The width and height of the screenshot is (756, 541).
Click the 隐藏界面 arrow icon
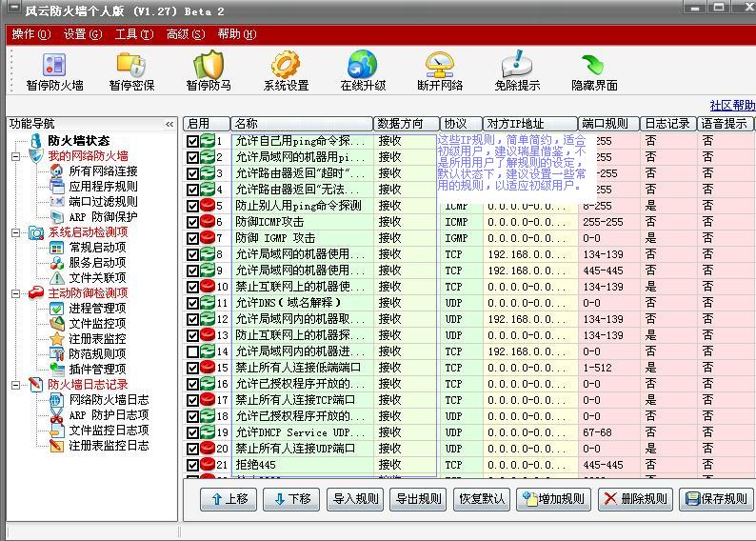pos(594,71)
